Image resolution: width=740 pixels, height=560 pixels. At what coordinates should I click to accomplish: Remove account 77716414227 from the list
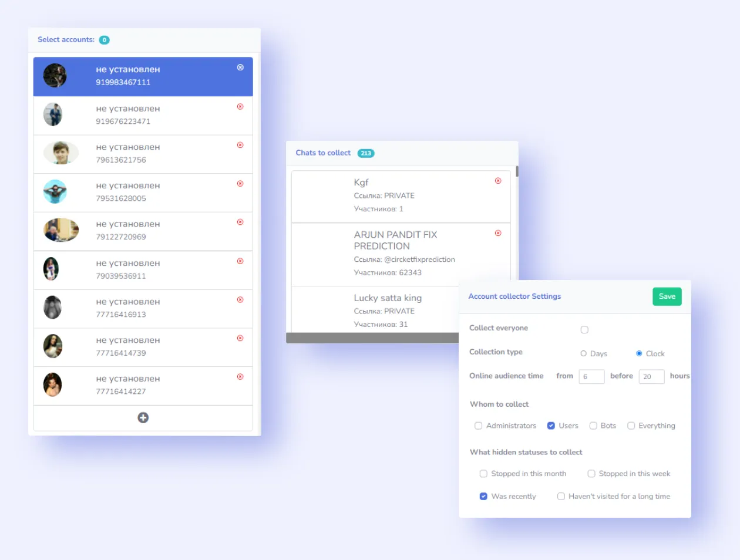pyautogui.click(x=240, y=377)
